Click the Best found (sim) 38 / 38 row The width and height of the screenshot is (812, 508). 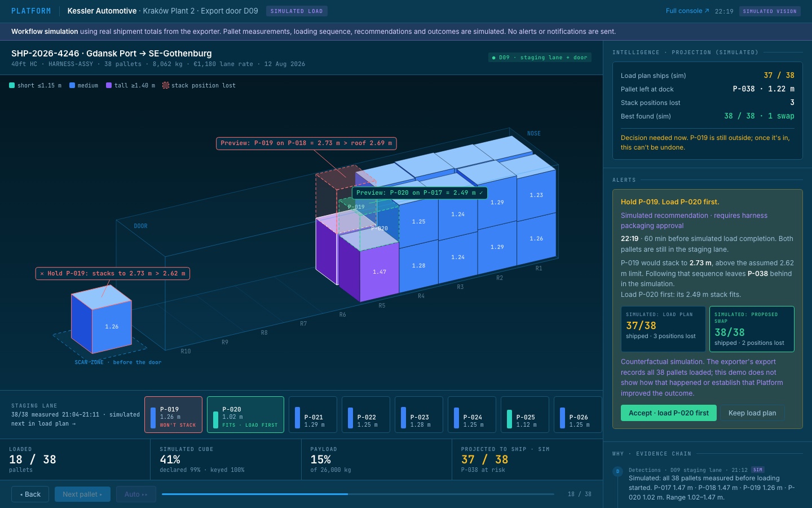pyautogui.click(x=708, y=116)
